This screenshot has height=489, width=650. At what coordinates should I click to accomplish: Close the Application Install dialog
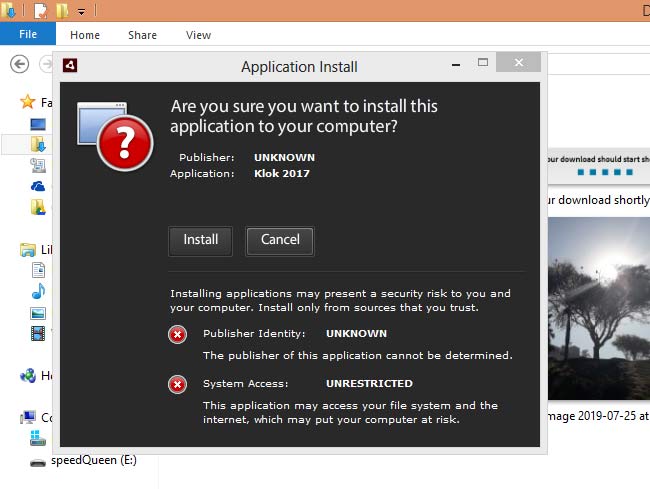pos(518,62)
